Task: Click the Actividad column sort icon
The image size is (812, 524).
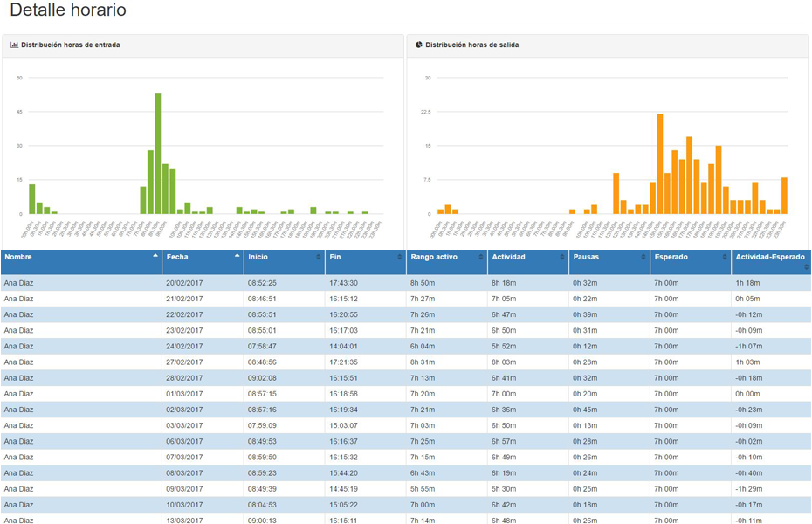Action: (x=561, y=257)
